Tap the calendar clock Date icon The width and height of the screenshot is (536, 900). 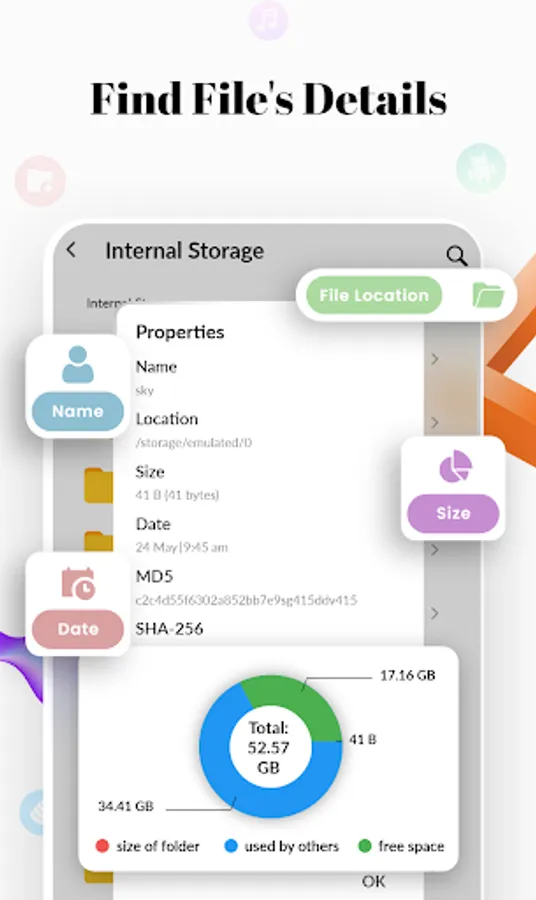tap(78, 584)
